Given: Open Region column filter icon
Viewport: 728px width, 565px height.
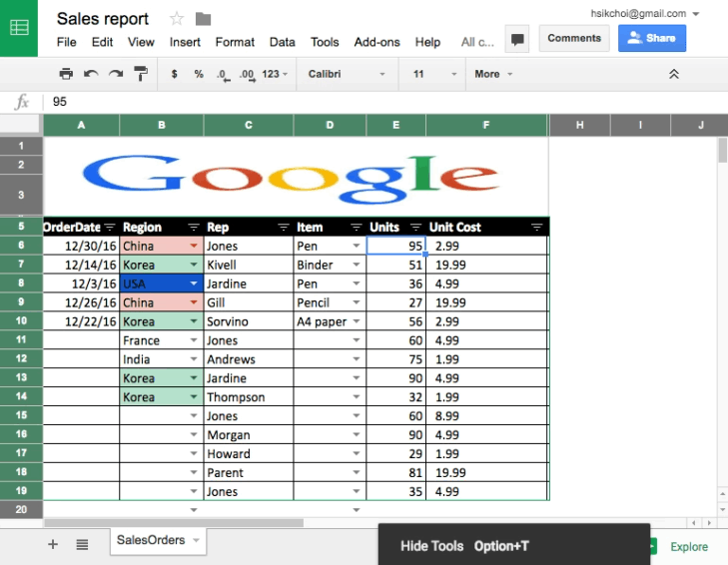Looking at the screenshot, I should [194, 228].
